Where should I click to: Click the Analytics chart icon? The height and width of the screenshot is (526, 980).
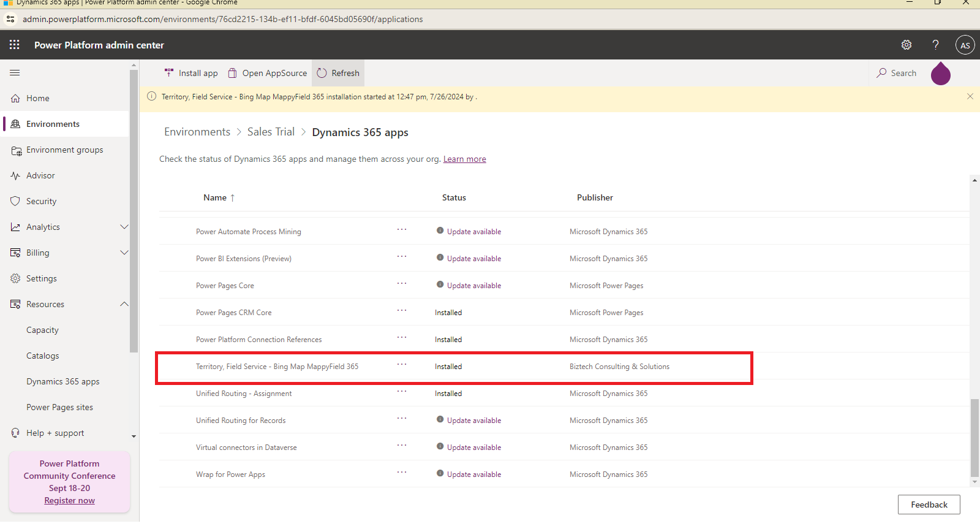[x=15, y=227]
